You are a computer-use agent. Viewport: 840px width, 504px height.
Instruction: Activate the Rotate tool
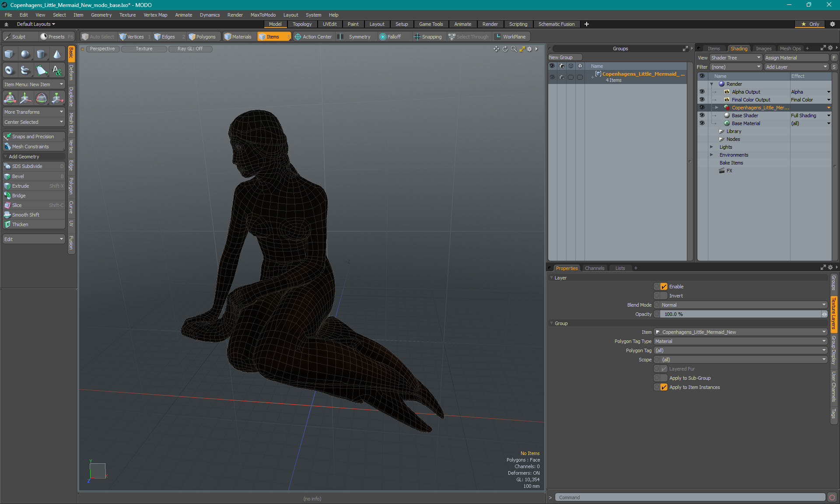click(x=41, y=98)
